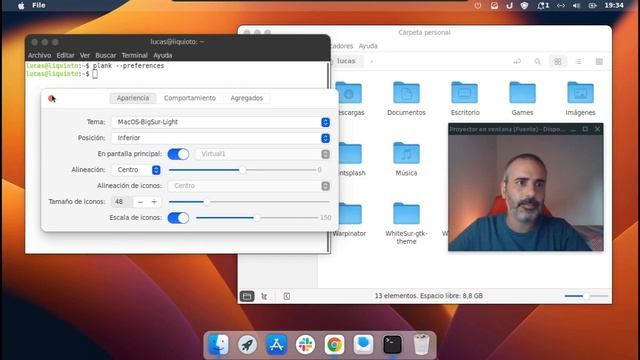Click the notification bell in the top bar

tap(542, 5)
